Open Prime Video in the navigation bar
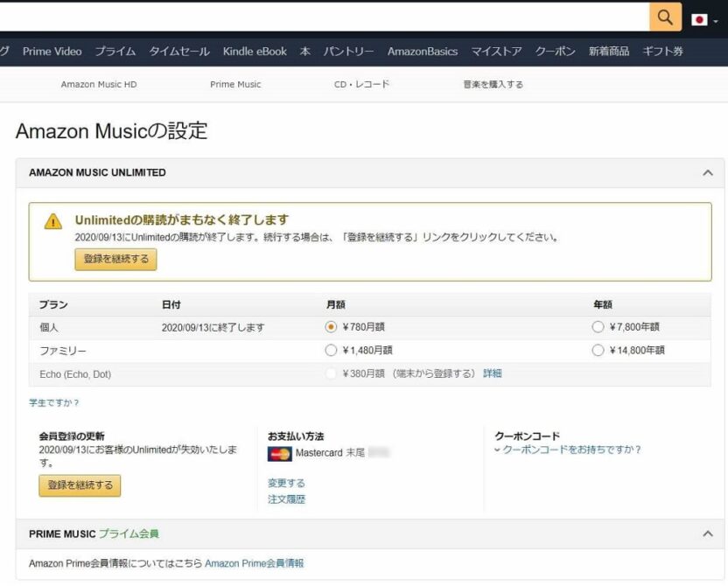This screenshot has width=728, height=586. tap(52, 52)
